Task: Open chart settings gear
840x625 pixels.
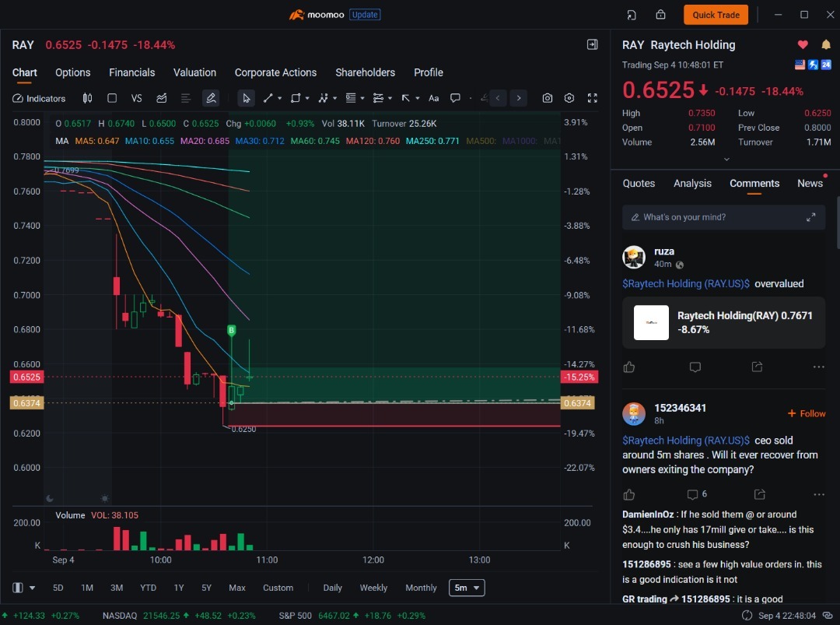Action: pos(569,98)
